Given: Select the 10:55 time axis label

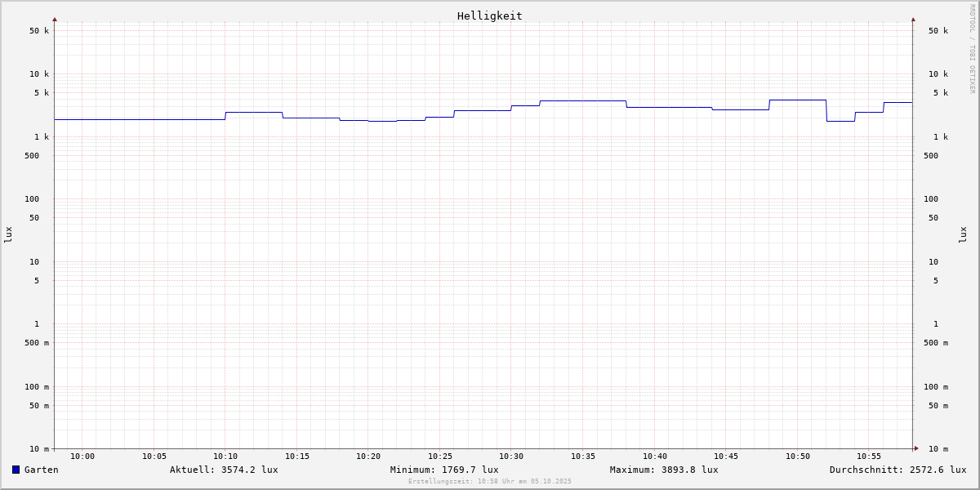Looking at the screenshot, I should [x=869, y=457].
